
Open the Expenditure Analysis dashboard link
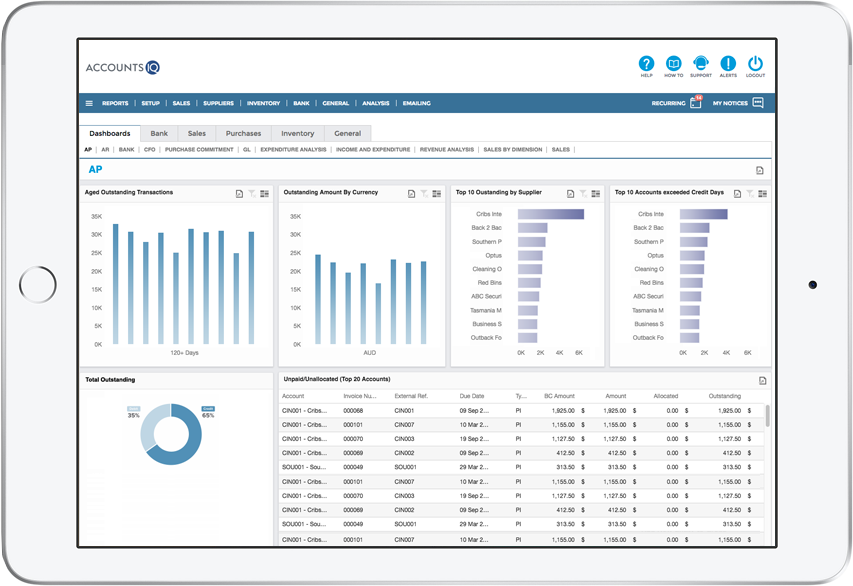coord(293,150)
